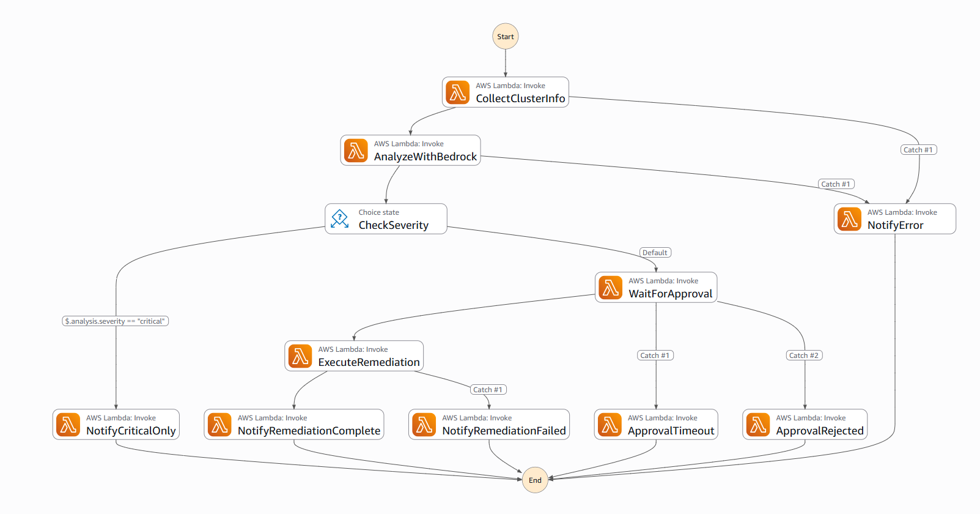Select the Start node
This screenshot has height=514, width=980.
[x=506, y=37]
